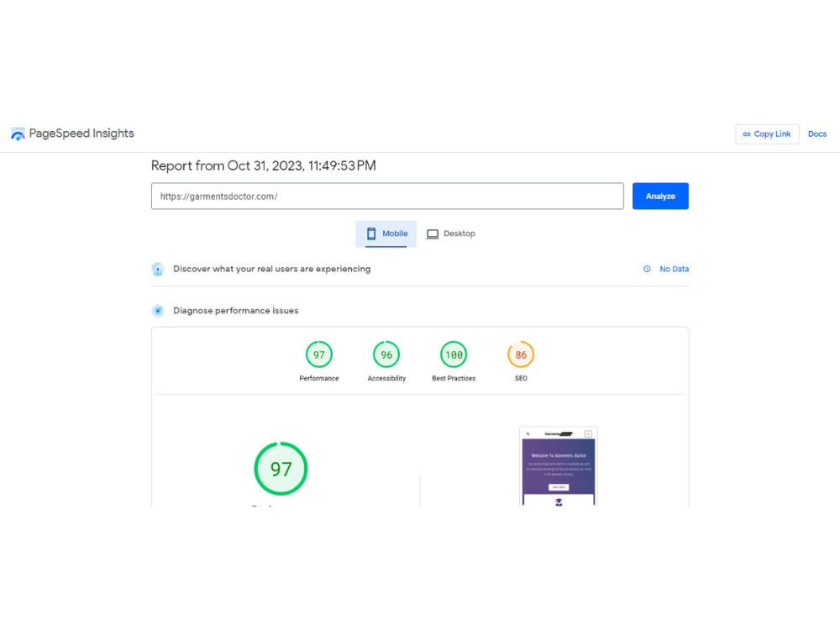This screenshot has height=630, width=840.
Task: Open the Docs link
Action: coord(817,134)
